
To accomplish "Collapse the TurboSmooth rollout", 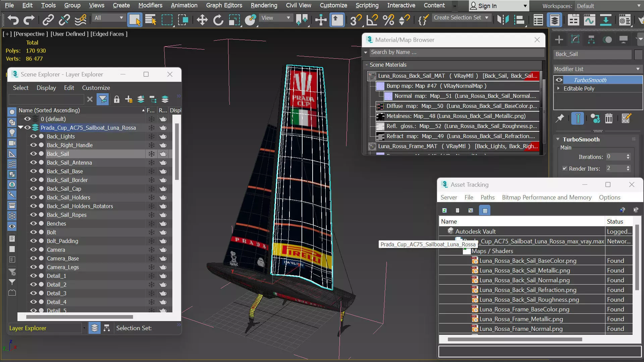I will point(558,139).
